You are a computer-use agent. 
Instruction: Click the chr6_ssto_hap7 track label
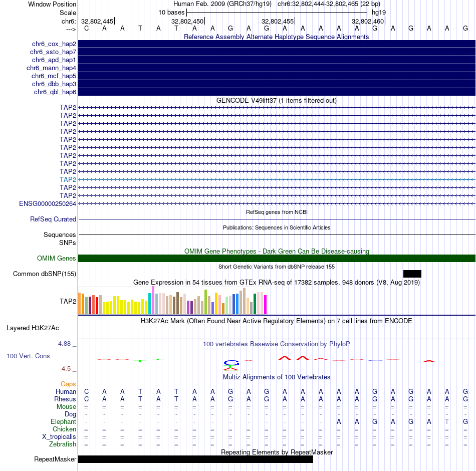click(x=53, y=52)
